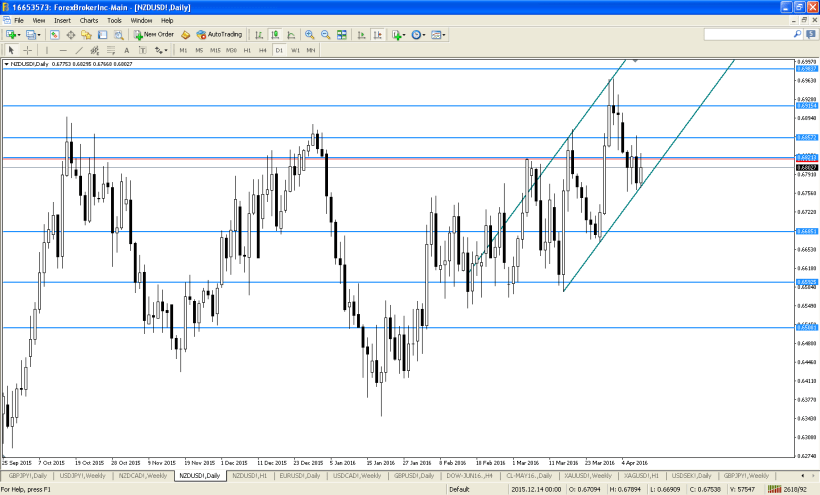This screenshot has height=495, width=820.
Task: Click the New Order button
Action: tap(153, 34)
